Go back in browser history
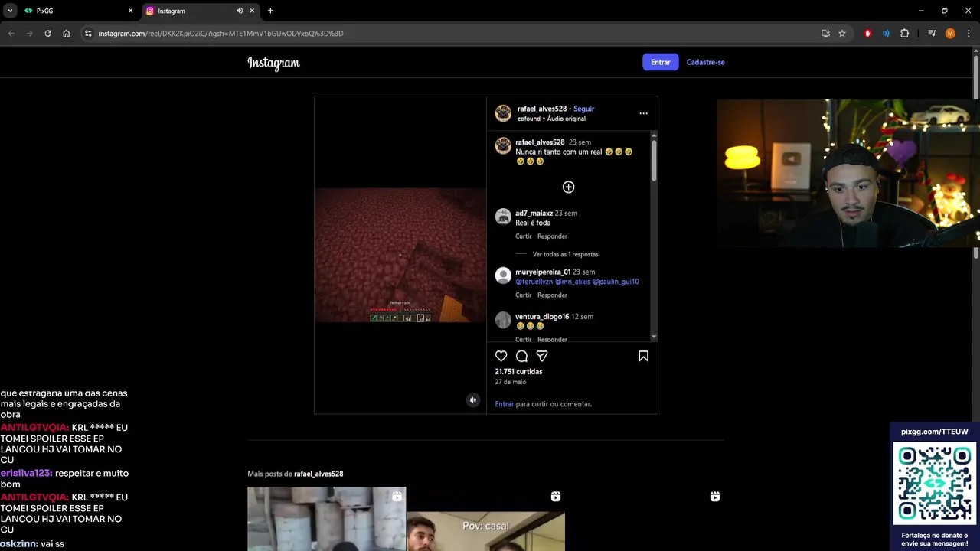Screen dimensions: 980x551 point(11,33)
